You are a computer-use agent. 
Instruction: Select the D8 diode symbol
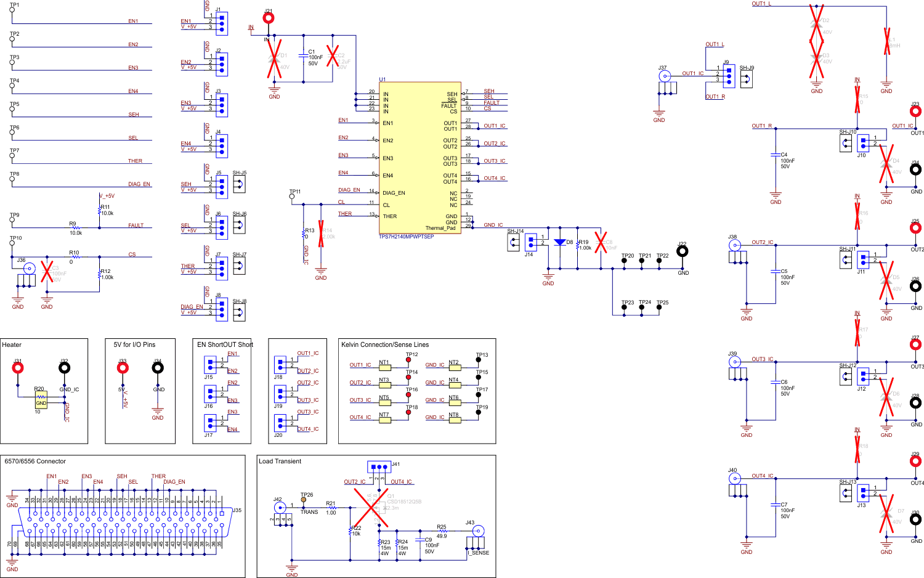click(559, 242)
